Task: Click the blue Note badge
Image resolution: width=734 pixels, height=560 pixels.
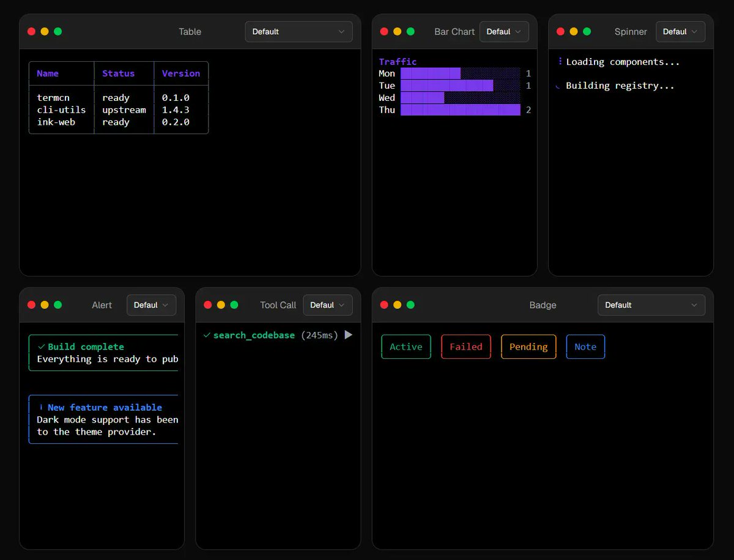Action: coord(585,347)
